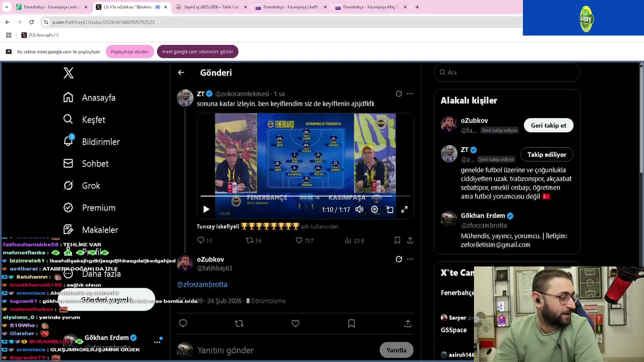This screenshot has width=644, height=362.
Task: Open the Anasayfa / X bookmark
Action: coord(40,35)
